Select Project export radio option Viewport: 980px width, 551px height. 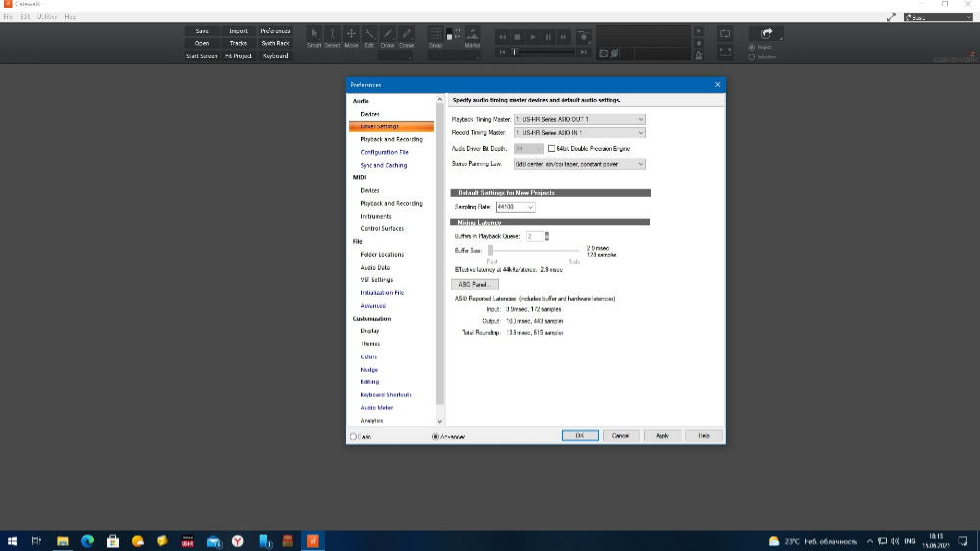pyautogui.click(x=752, y=47)
